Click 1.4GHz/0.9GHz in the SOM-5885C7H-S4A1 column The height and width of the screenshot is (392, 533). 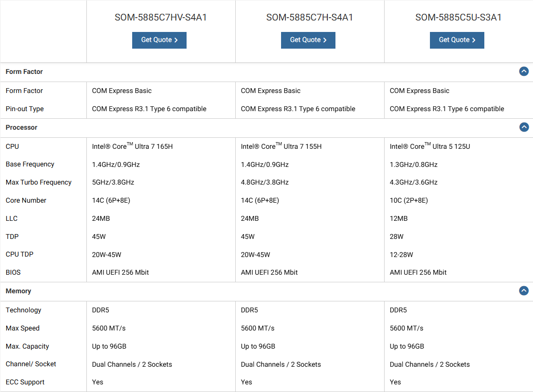click(x=265, y=165)
